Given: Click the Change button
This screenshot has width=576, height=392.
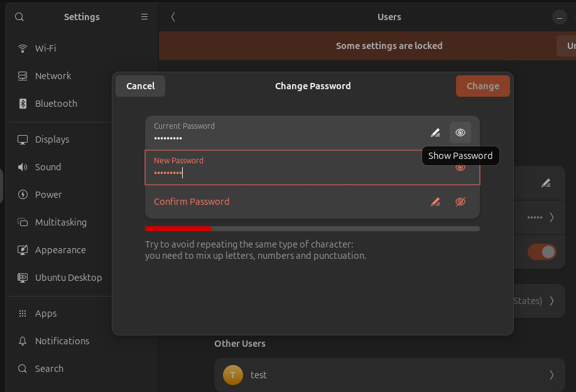Looking at the screenshot, I should coord(482,86).
